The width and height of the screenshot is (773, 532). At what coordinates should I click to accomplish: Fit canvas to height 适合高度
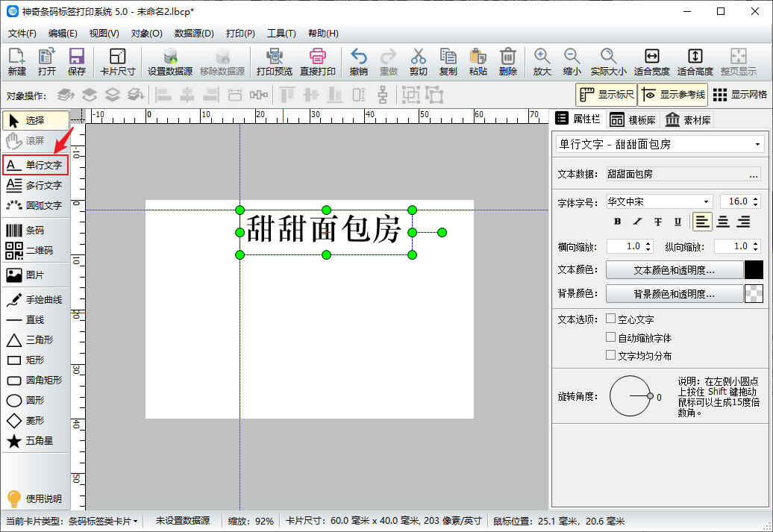[695, 62]
